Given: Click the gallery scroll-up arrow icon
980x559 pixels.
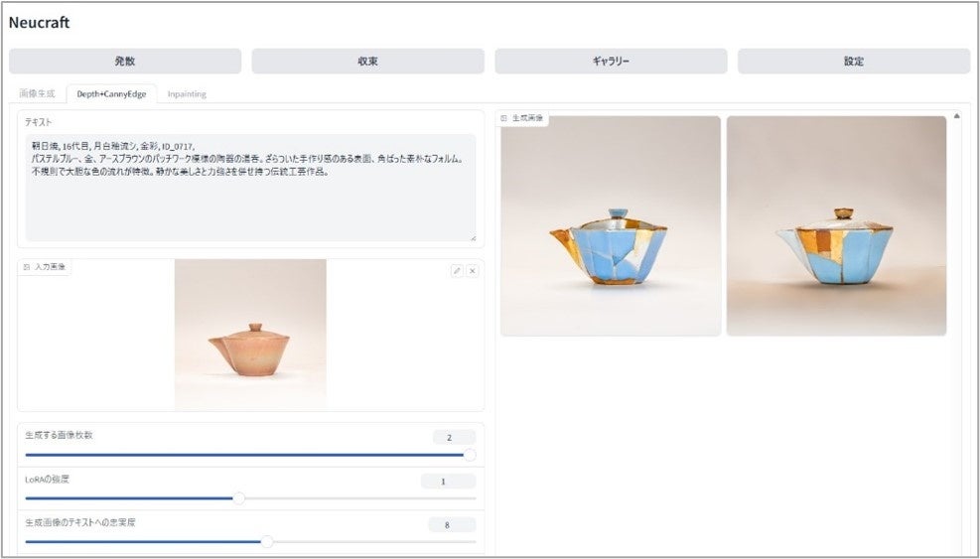Looking at the screenshot, I should click(957, 116).
